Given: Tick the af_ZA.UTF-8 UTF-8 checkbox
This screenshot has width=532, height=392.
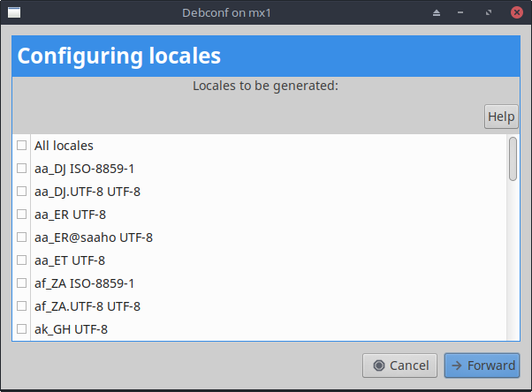Looking at the screenshot, I should click(22, 306).
